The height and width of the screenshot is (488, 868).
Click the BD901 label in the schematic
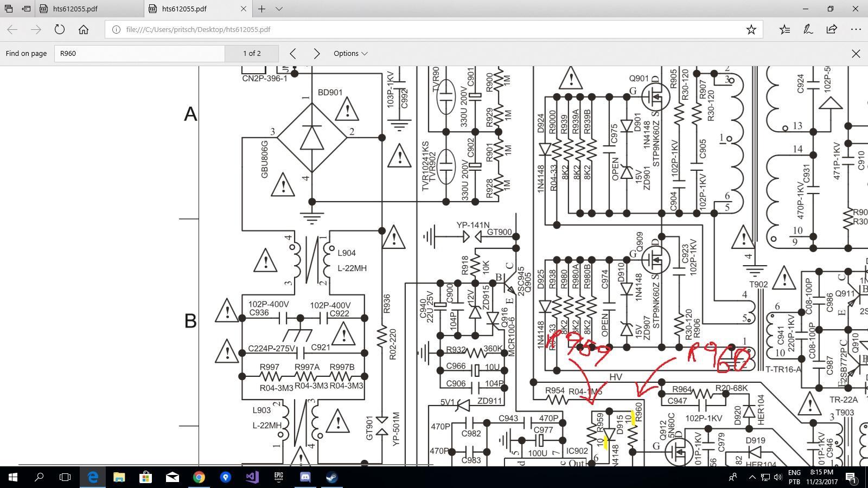click(330, 93)
